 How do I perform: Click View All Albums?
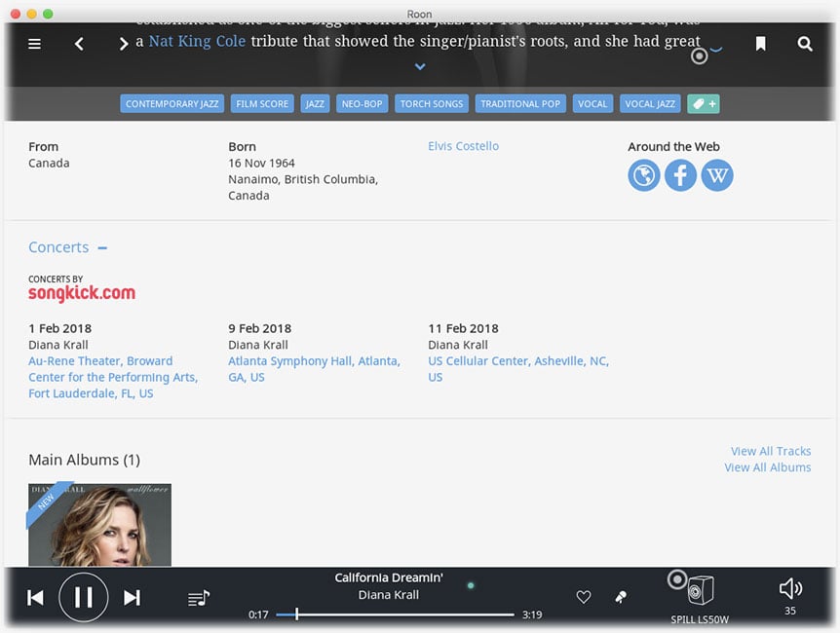coord(768,467)
